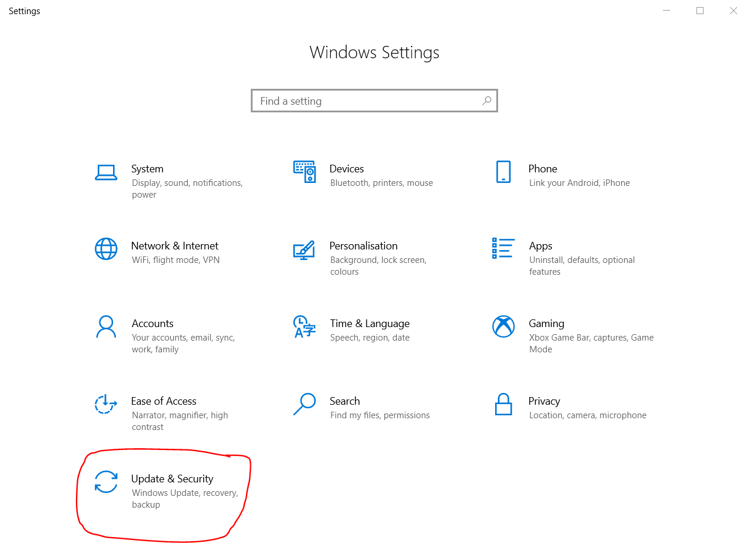The image size is (743, 560).
Task: Maximize the Settings window
Action: pyautogui.click(x=700, y=11)
